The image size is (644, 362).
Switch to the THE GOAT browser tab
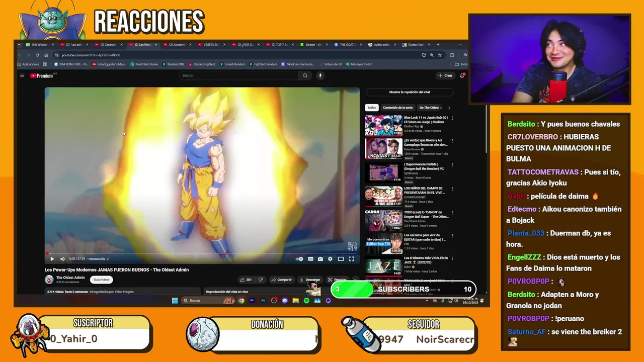[x=347, y=45]
